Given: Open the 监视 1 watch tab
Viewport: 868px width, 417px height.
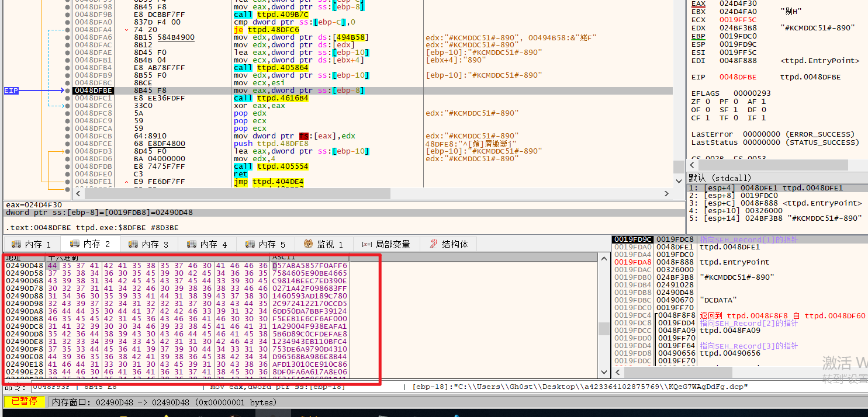Looking at the screenshot, I should click(x=323, y=244).
